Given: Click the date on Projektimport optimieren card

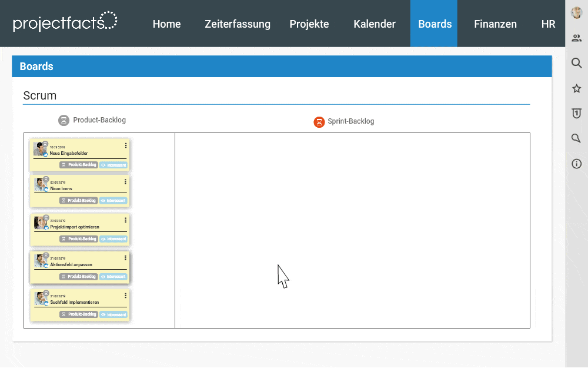Looking at the screenshot, I should pyautogui.click(x=58, y=221).
